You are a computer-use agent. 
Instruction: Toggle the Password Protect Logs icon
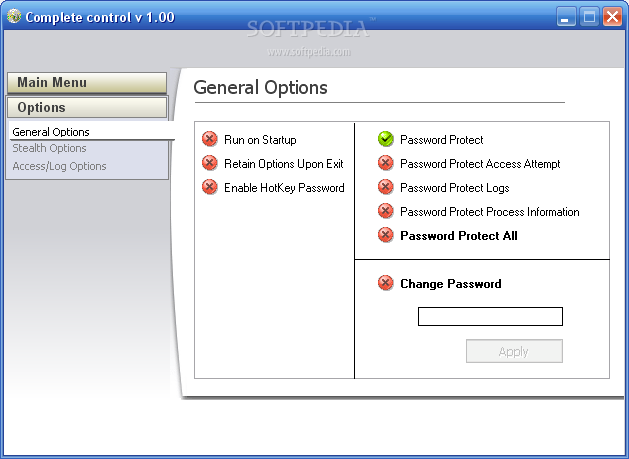click(386, 187)
